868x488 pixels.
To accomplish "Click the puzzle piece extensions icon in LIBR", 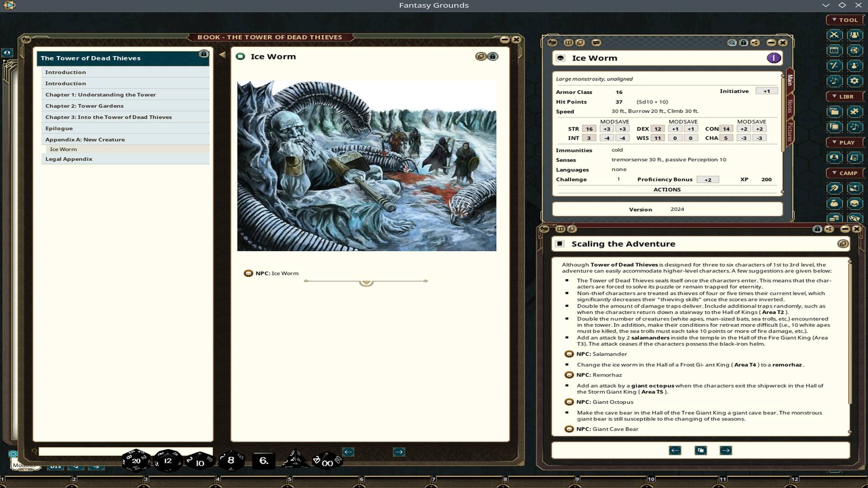I will pyautogui.click(x=853, y=112).
